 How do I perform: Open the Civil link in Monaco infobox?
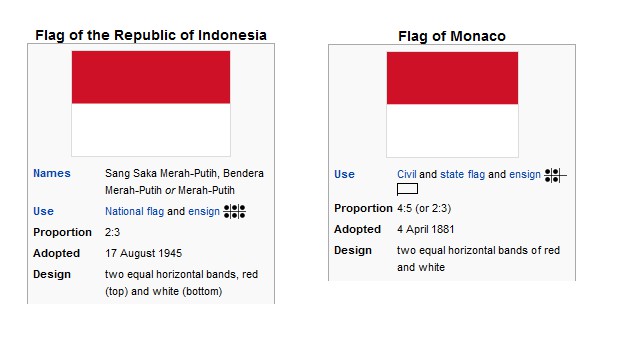pos(407,175)
